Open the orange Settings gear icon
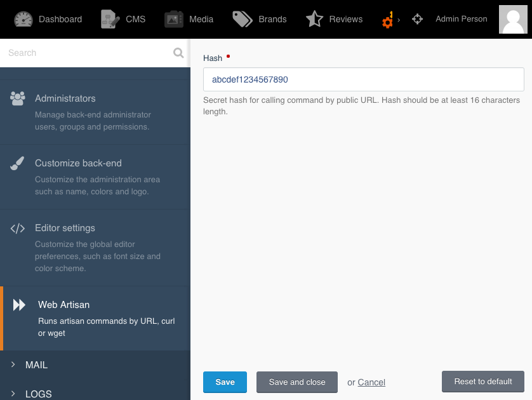The image size is (532, 400). pos(387,20)
